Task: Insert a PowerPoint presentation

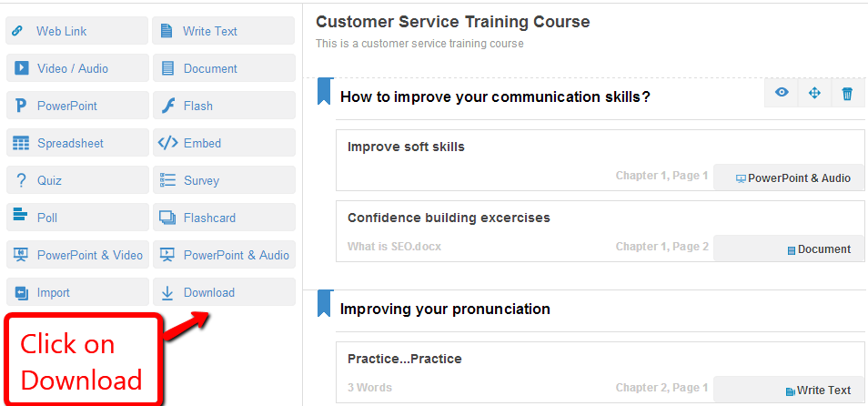Action: pyautogui.click(x=76, y=106)
